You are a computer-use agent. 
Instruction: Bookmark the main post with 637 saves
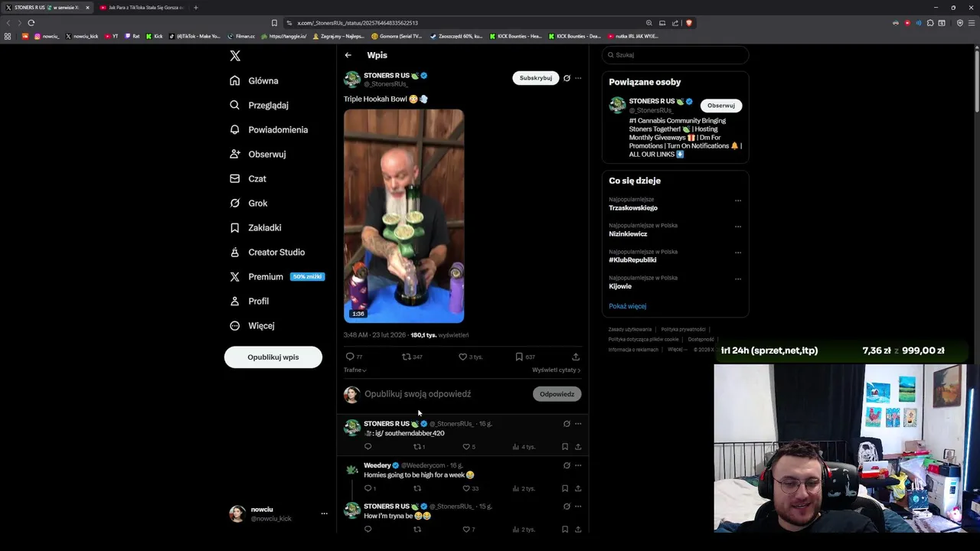tap(519, 357)
